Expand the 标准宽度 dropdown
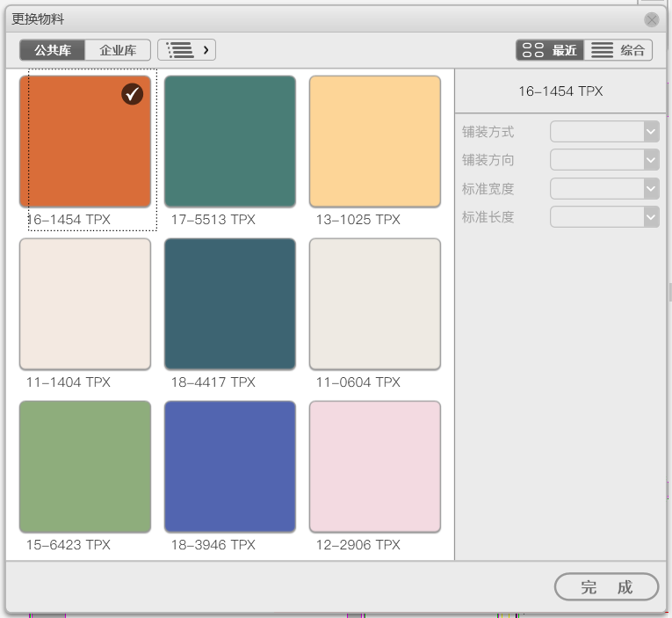Viewport: 672px width, 618px height. pyautogui.click(x=604, y=189)
